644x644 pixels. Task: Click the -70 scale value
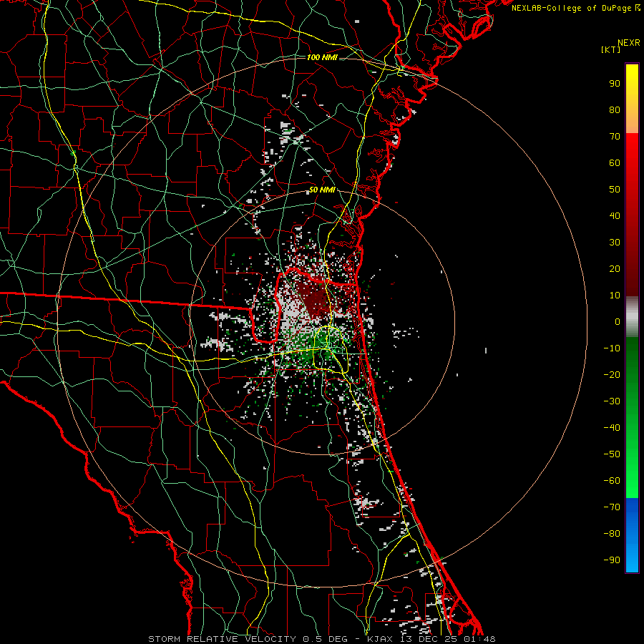tap(612, 507)
